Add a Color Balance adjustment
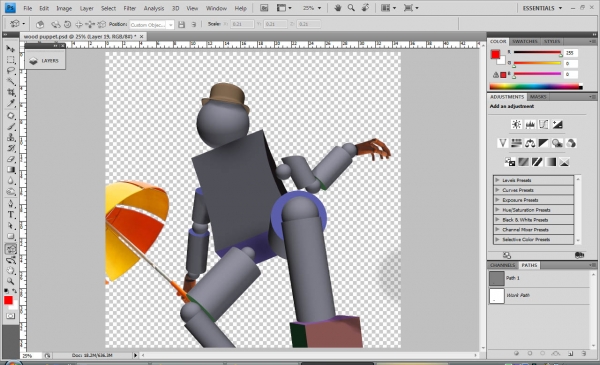This screenshot has height=365, width=600. pyautogui.click(x=530, y=143)
